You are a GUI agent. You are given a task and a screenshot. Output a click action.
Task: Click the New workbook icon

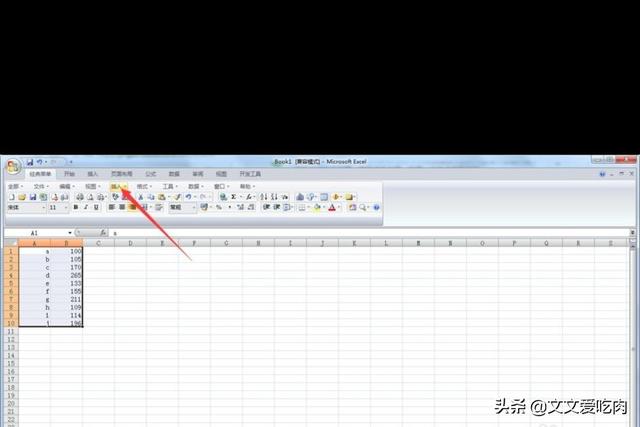click(12, 197)
